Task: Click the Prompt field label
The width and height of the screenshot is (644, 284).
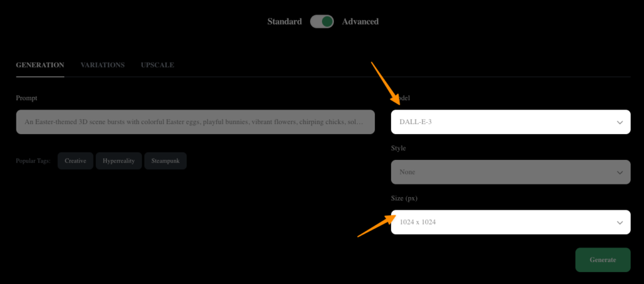Action: (x=27, y=98)
